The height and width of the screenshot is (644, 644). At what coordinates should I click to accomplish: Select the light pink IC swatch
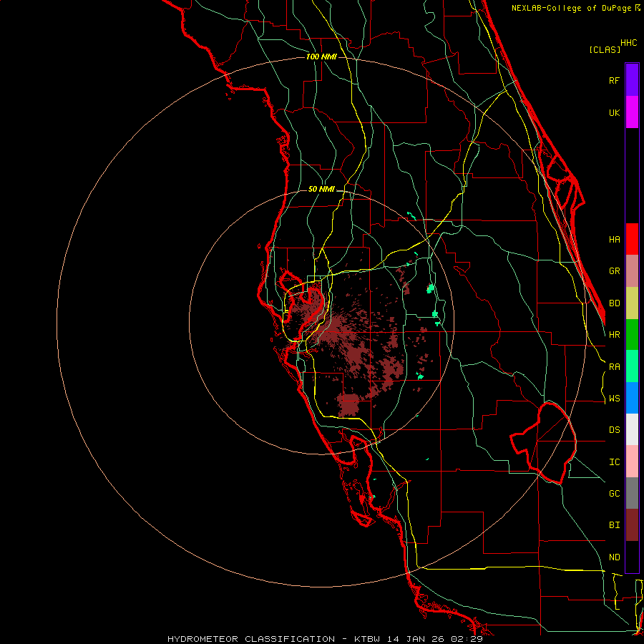click(632, 462)
